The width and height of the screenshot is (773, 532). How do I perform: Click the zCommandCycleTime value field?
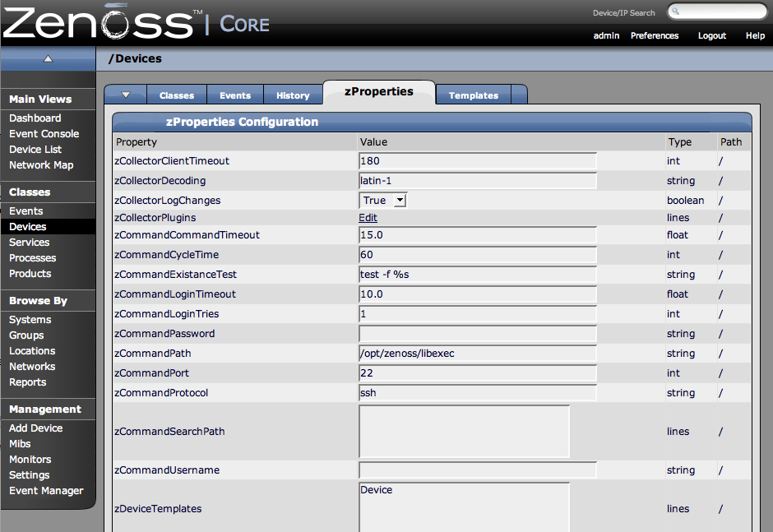pyautogui.click(x=478, y=254)
